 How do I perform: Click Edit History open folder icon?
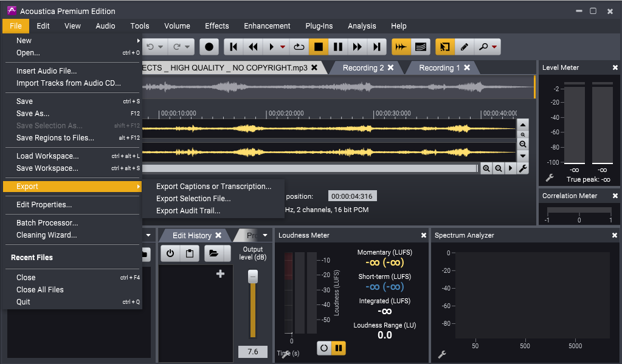click(x=214, y=253)
